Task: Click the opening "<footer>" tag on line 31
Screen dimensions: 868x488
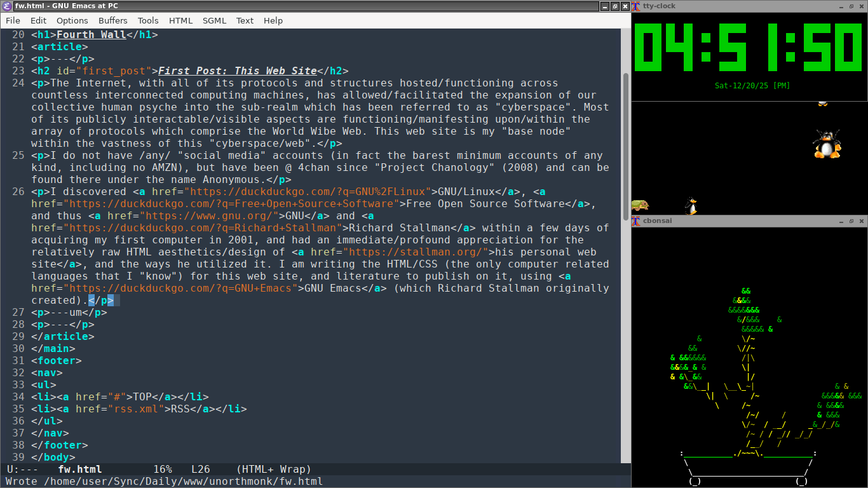Action: (57, 361)
